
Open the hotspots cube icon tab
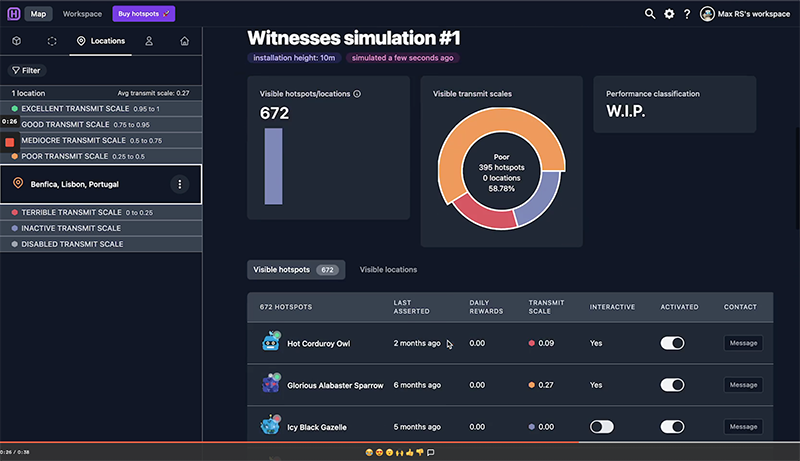[17, 41]
